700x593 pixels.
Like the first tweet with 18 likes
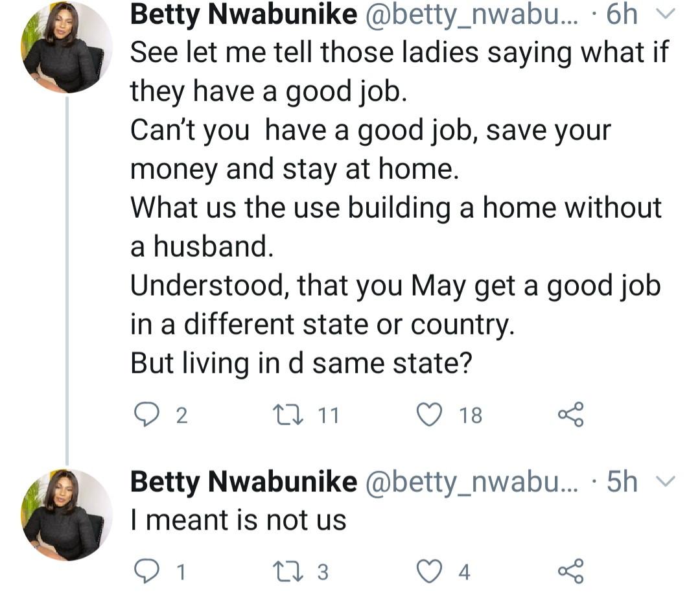(x=428, y=414)
